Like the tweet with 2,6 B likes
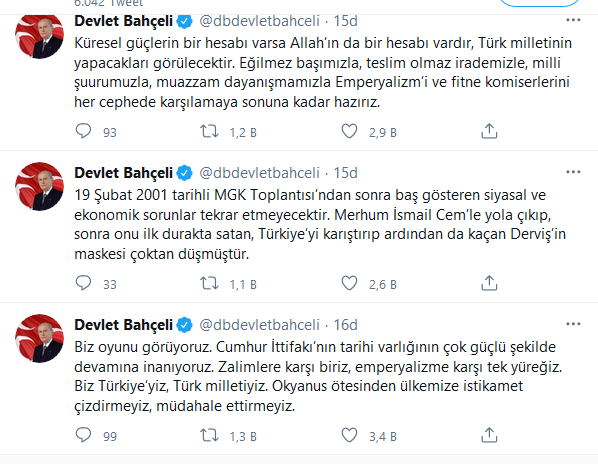Viewport: 598px width, 464px height. click(349, 283)
